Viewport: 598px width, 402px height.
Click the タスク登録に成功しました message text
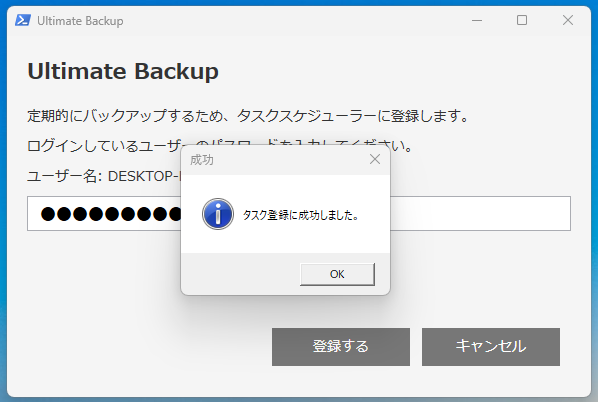[301, 215]
